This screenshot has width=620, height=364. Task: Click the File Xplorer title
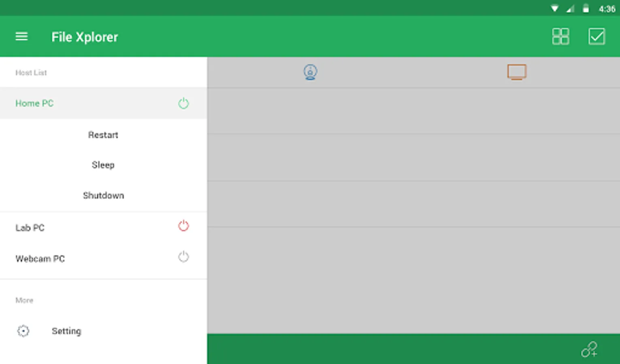84,37
